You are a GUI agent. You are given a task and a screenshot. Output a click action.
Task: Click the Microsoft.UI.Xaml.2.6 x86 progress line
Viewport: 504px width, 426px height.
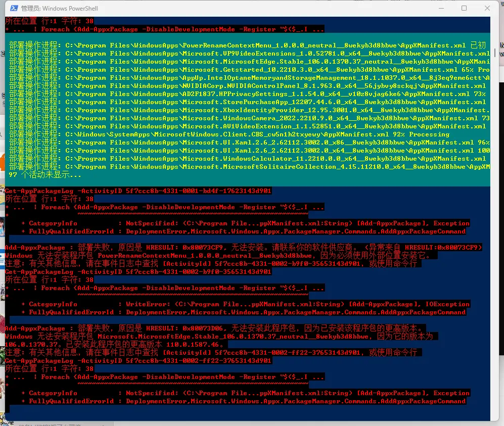point(249,143)
